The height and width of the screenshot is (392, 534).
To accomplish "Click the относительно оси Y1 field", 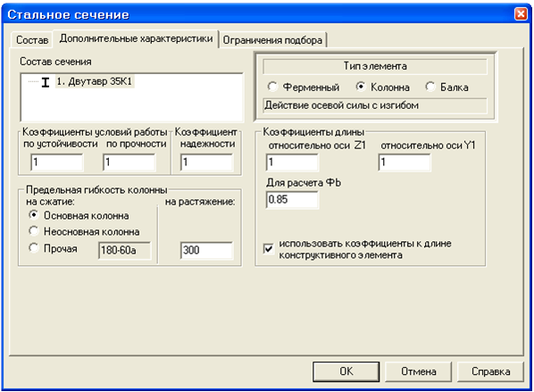I will point(405,163).
